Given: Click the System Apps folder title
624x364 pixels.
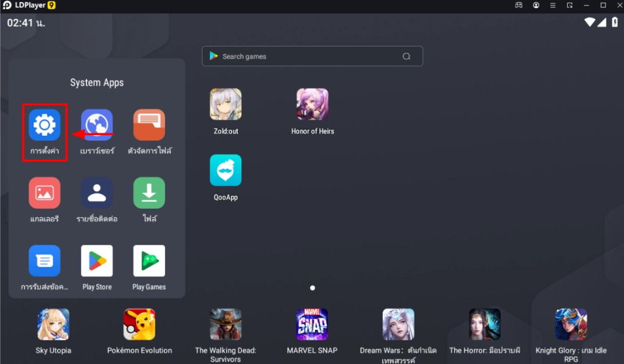Looking at the screenshot, I should [x=97, y=83].
